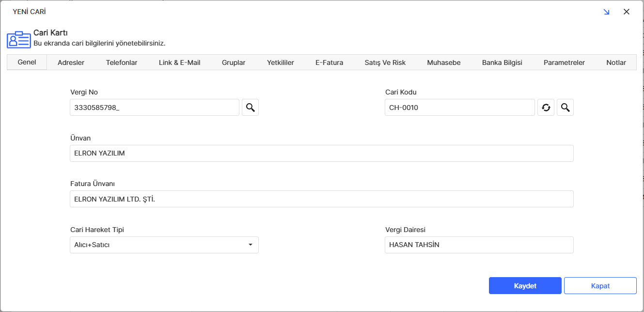The width and height of the screenshot is (644, 312).
Task: Go to the Link & E-Mail tab
Action: pos(179,62)
